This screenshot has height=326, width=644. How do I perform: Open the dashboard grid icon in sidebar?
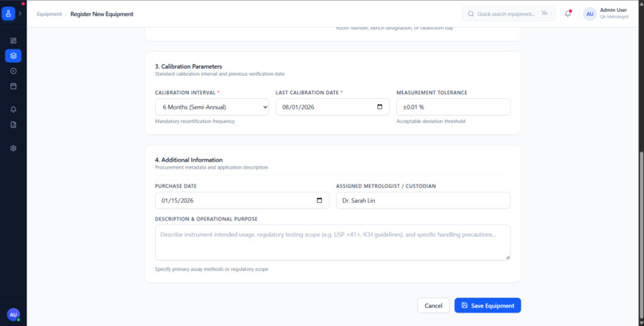[x=13, y=41]
